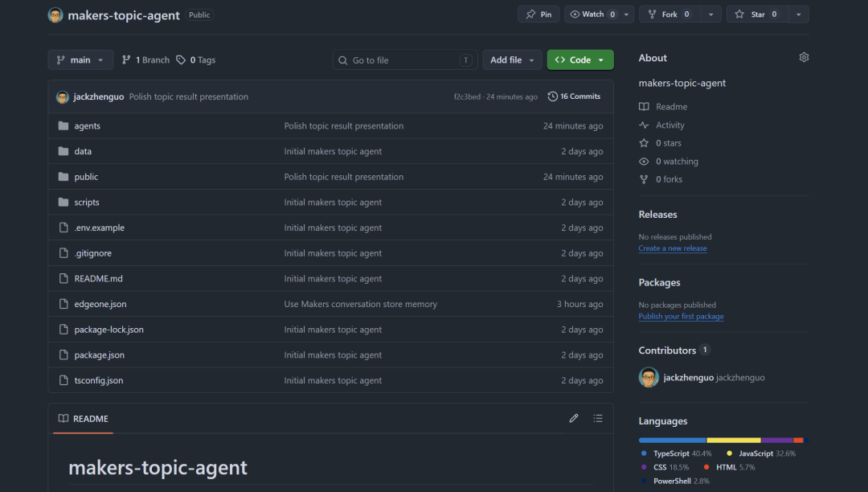Open the JavaScript 32.6% language entry
Image resolution: width=868 pixels, height=492 pixels.
(761, 453)
